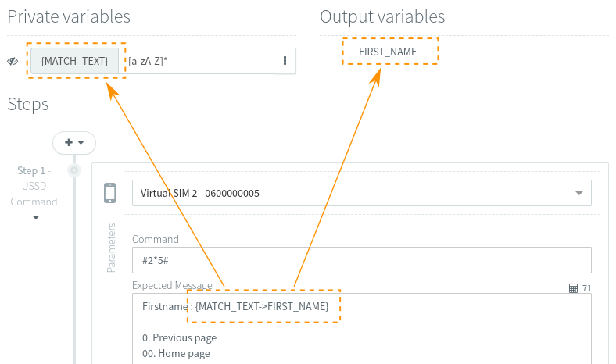Click the '0. Previous page' line in message

pos(179,338)
